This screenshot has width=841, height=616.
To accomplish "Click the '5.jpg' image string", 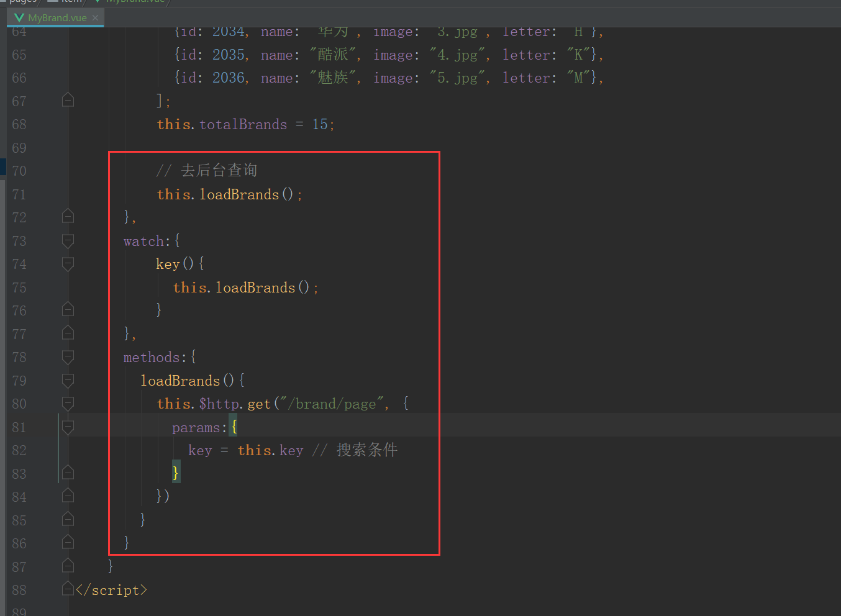I will 457,78.
